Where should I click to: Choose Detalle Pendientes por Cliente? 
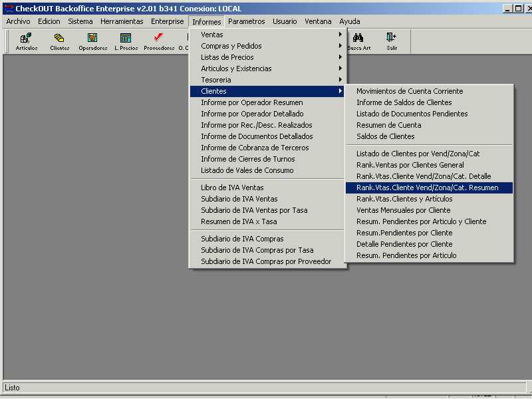pyautogui.click(x=429, y=244)
